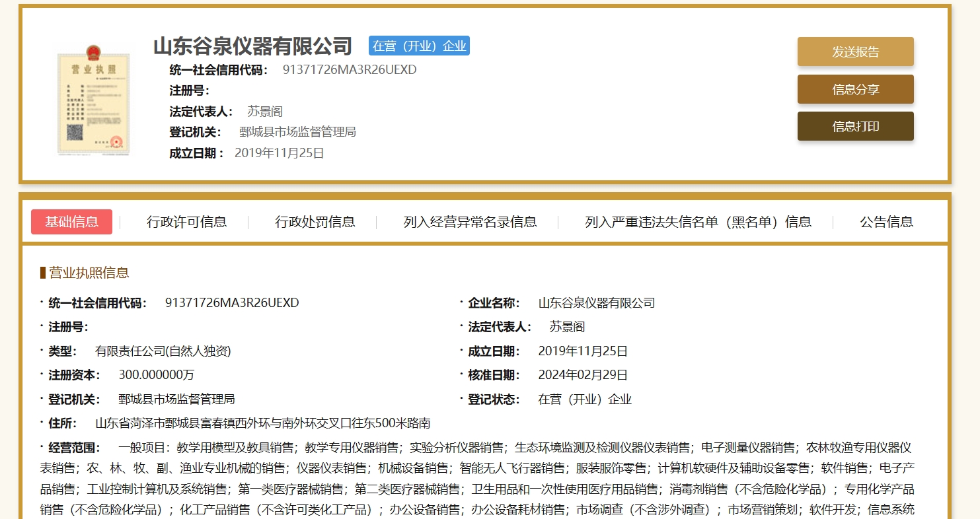Viewport: 980px width, 519px height.
Task: Open the 行政处罚信息 tab
Action: 315,222
